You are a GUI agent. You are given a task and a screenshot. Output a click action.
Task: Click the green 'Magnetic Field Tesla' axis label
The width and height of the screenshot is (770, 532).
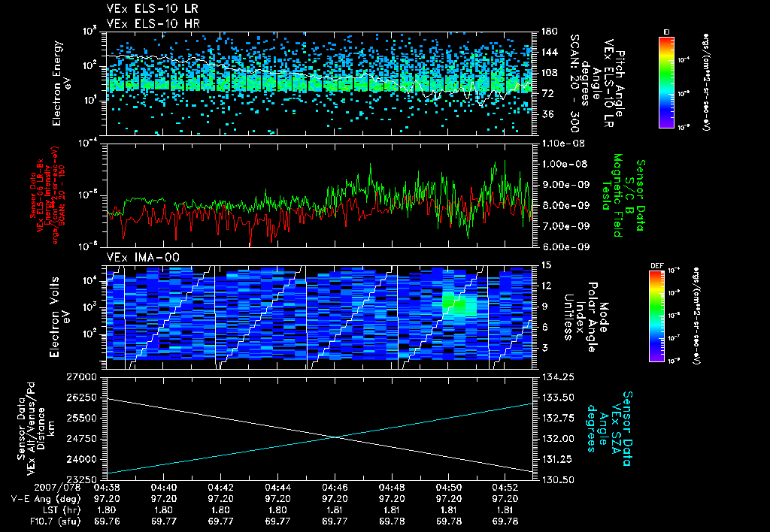[x=612, y=195]
